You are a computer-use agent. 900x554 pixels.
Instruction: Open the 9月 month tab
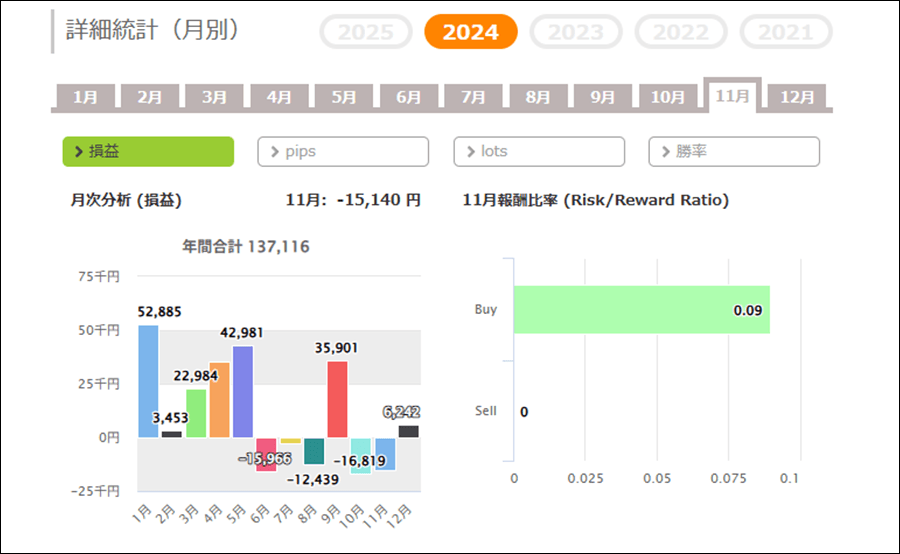(x=602, y=97)
